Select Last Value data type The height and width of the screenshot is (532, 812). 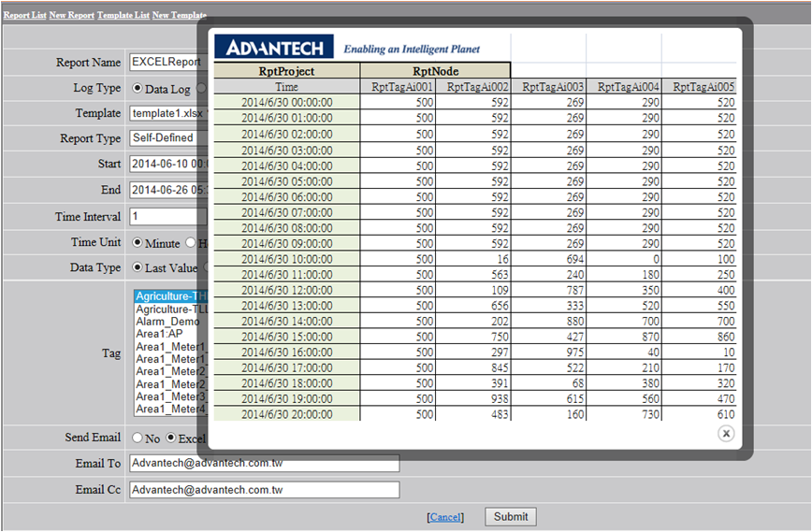(x=138, y=267)
